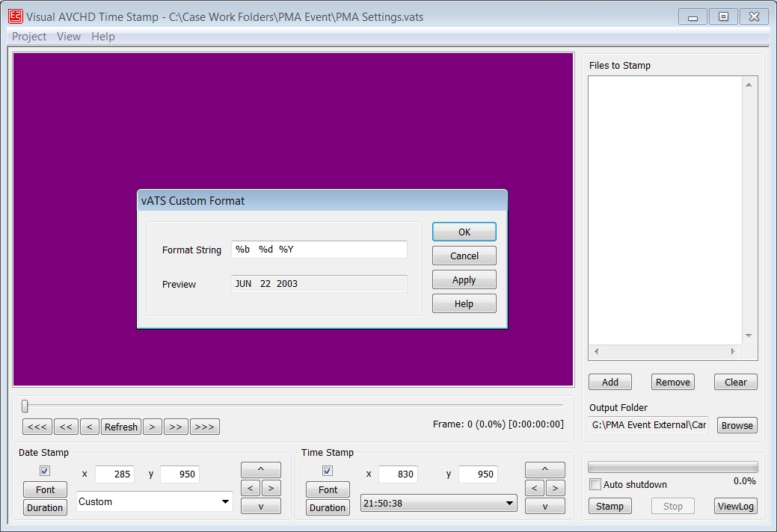Apply the custom format string
Image resolution: width=777 pixels, height=532 pixels.
464,280
